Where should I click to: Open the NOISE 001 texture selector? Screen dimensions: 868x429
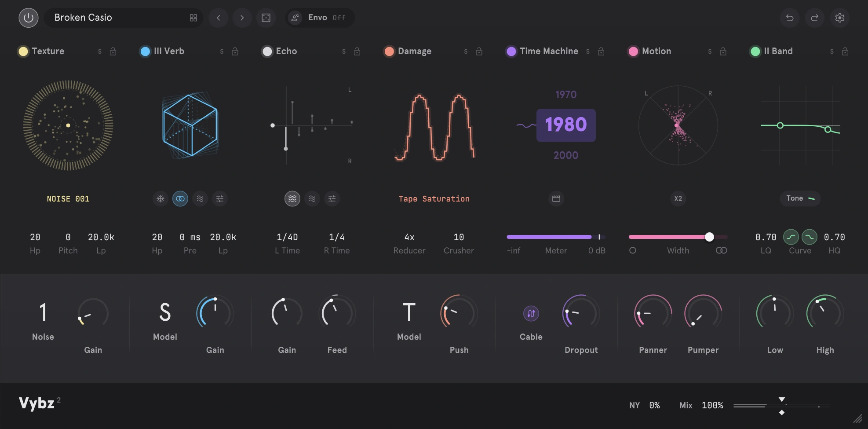point(68,199)
